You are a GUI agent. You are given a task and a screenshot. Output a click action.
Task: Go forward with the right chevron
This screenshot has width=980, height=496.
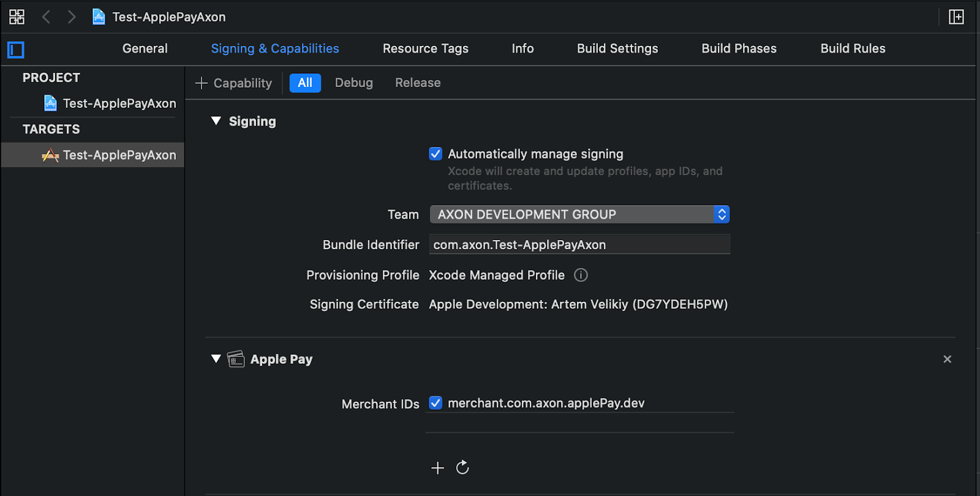pos(72,17)
